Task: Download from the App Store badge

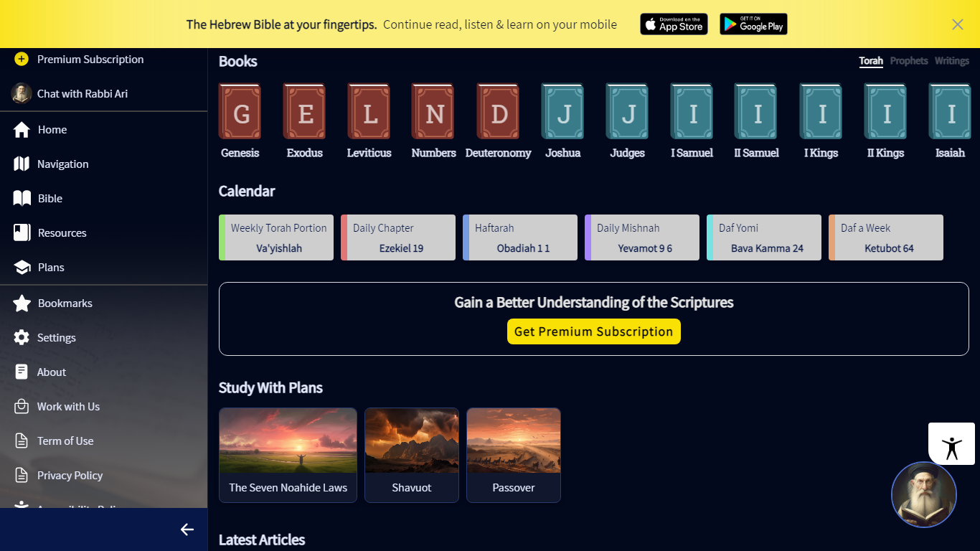Action: coord(674,24)
